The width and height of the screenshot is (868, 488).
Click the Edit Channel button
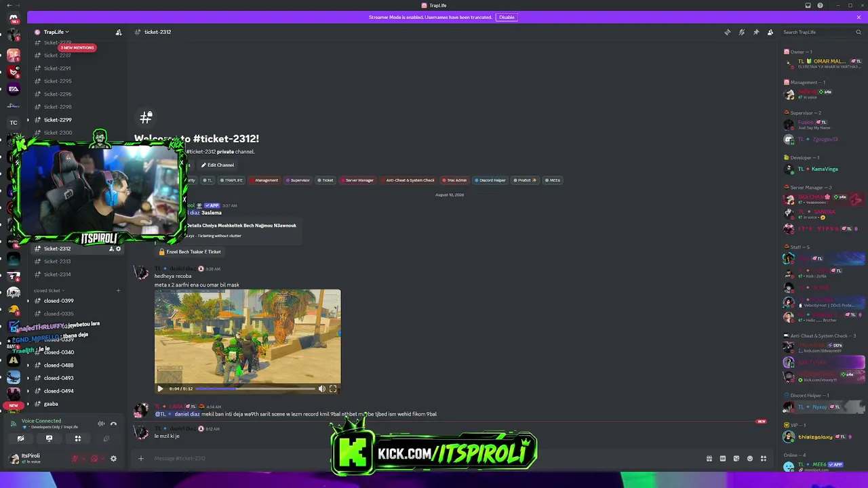217,165
